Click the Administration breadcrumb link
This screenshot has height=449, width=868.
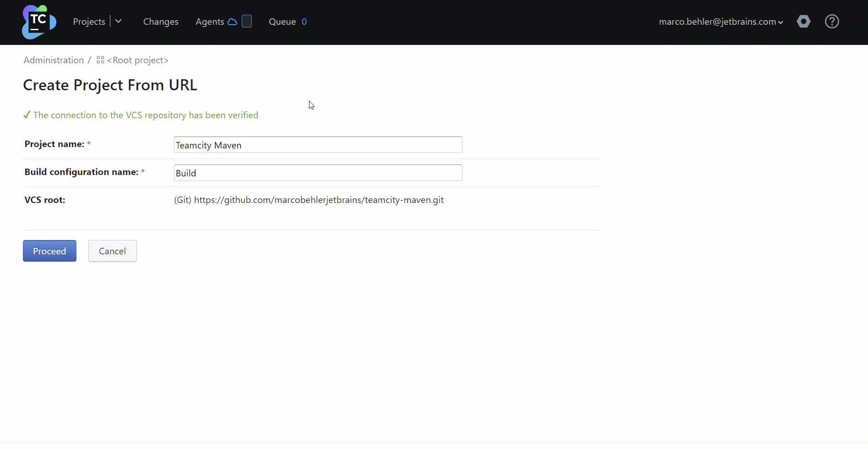coord(54,60)
